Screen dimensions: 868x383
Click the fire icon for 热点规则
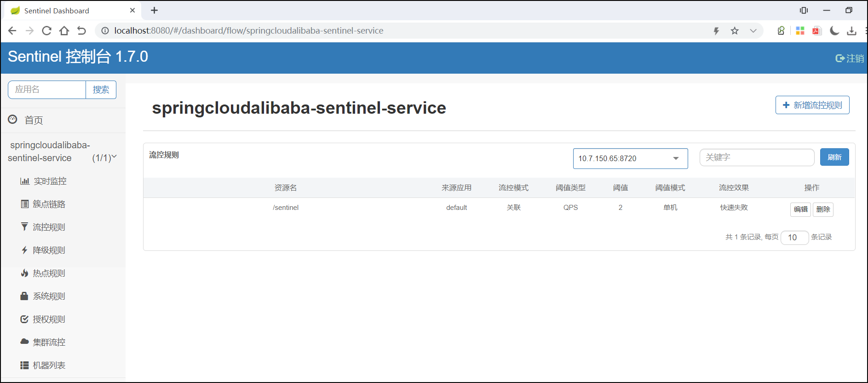25,273
